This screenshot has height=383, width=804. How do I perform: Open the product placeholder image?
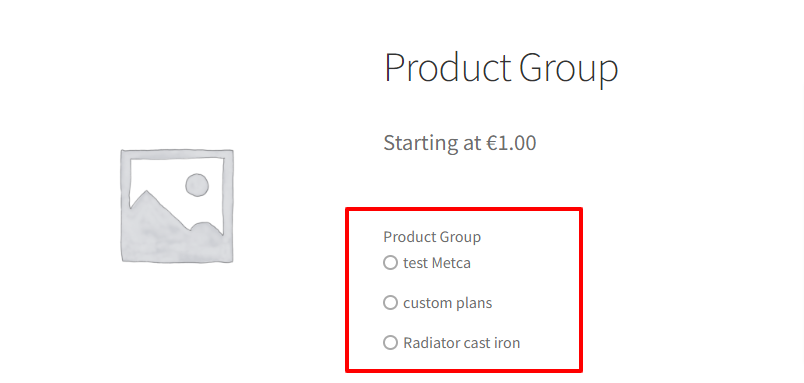177,206
